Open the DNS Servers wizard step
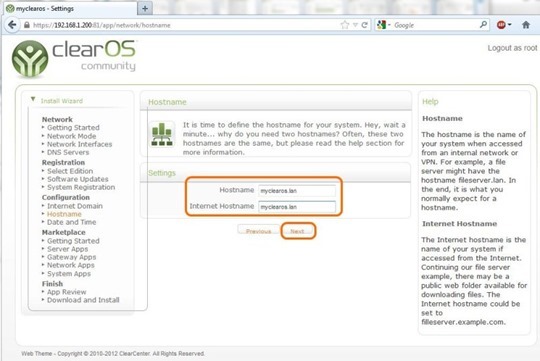This screenshot has width=540, height=361. (x=68, y=152)
